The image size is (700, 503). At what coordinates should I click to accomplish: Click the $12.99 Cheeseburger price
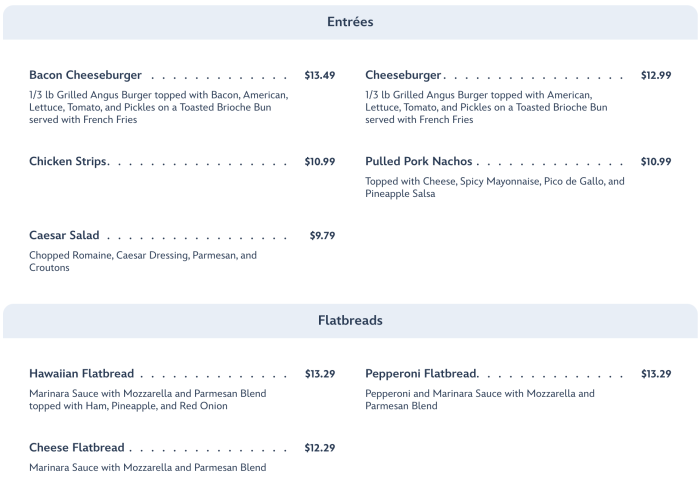pos(656,75)
